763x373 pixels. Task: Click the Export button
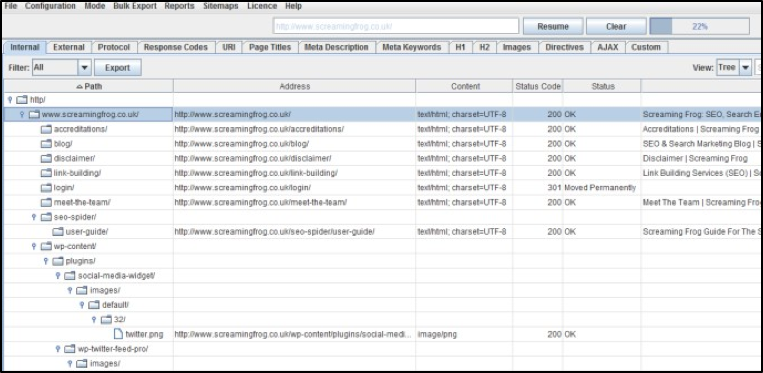coord(118,68)
